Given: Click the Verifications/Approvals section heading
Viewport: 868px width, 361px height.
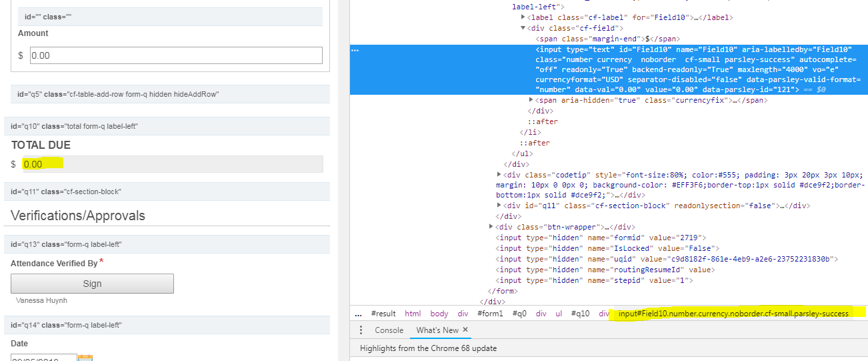Looking at the screenshot, I should click(78, 216).
